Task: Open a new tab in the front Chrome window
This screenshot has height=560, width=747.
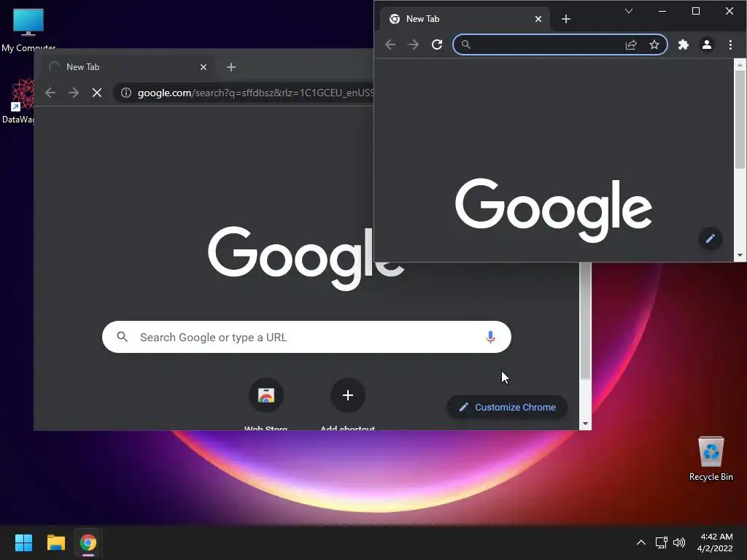Action: tap(565, 19)
